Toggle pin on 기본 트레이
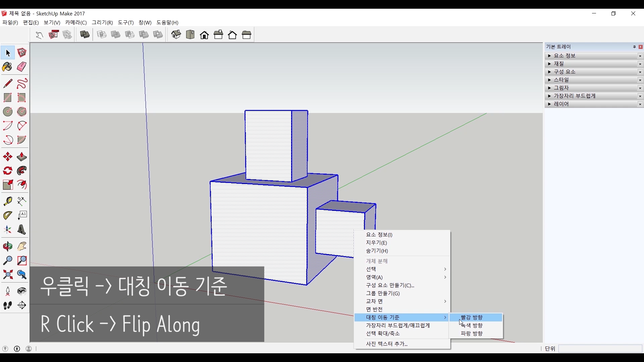 [x=634, y=47]
